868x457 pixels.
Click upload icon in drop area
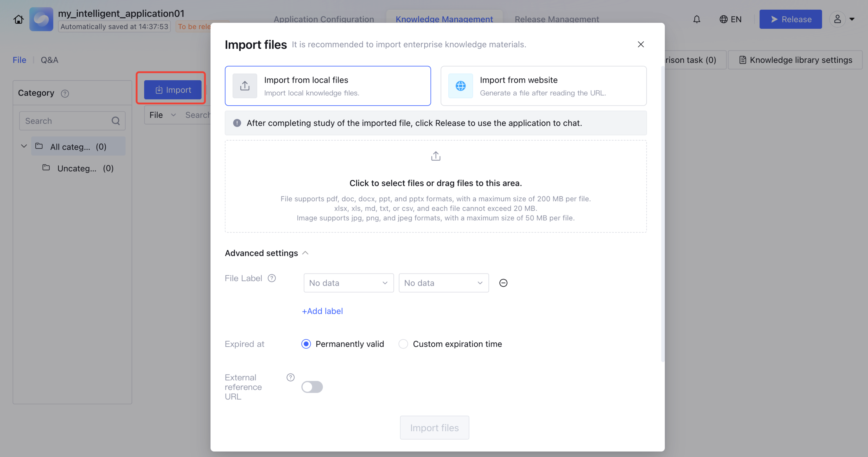[x=435, y=156]
